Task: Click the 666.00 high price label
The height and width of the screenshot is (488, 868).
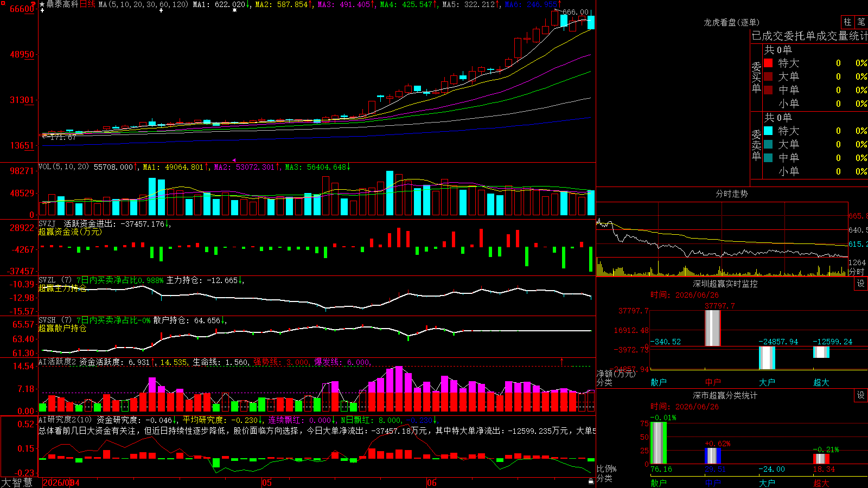Action: [575, 12]
